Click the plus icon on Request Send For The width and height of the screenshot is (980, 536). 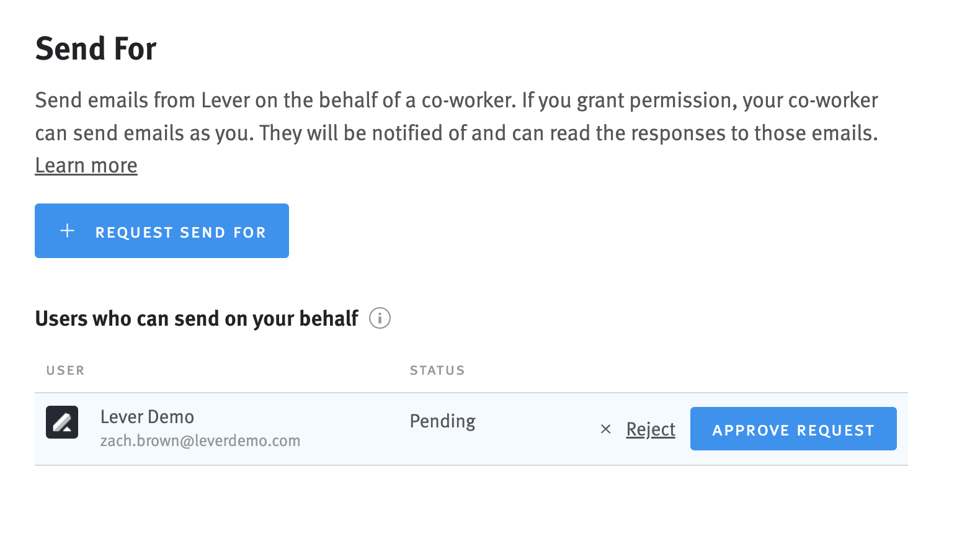(68, 231)
